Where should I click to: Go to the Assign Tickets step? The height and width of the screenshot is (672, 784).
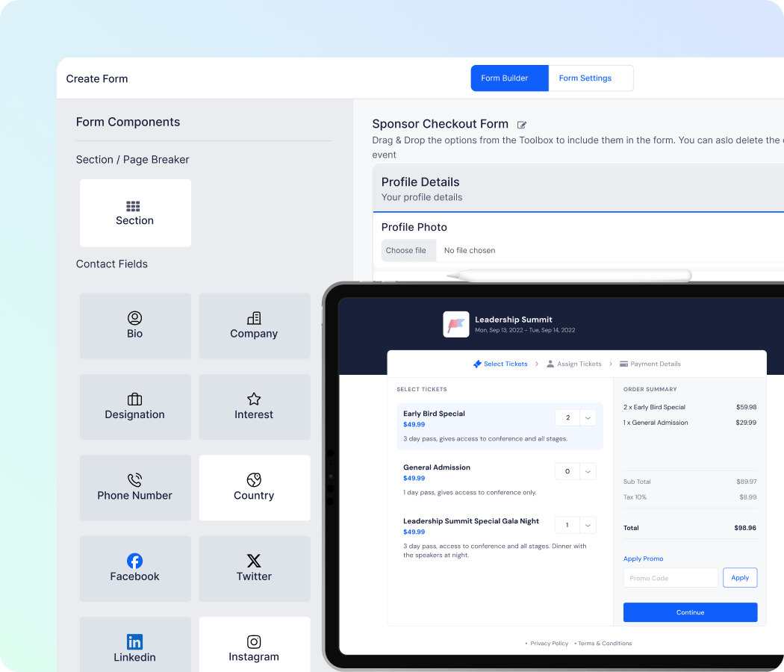coord(574,364)
